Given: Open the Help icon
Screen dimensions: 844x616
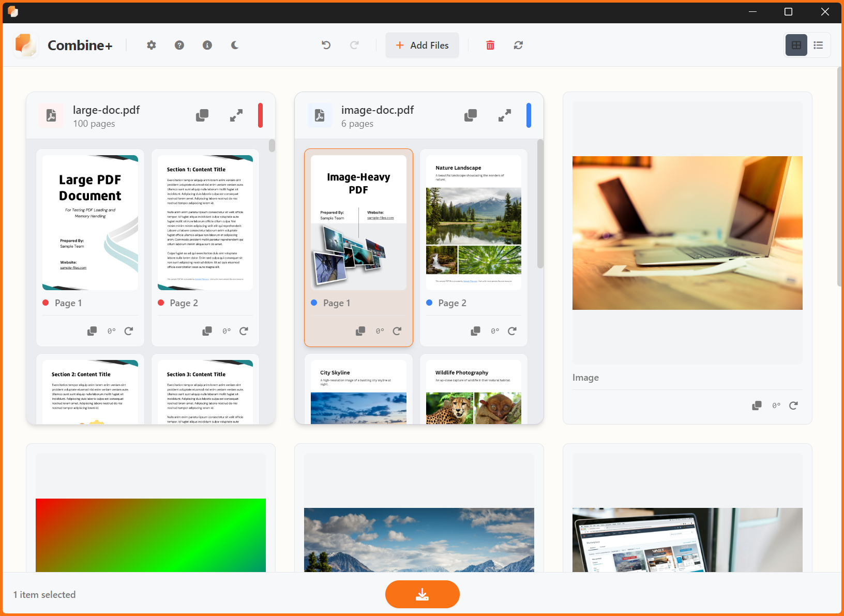Looking at the screenshot, I should point(179,45).
